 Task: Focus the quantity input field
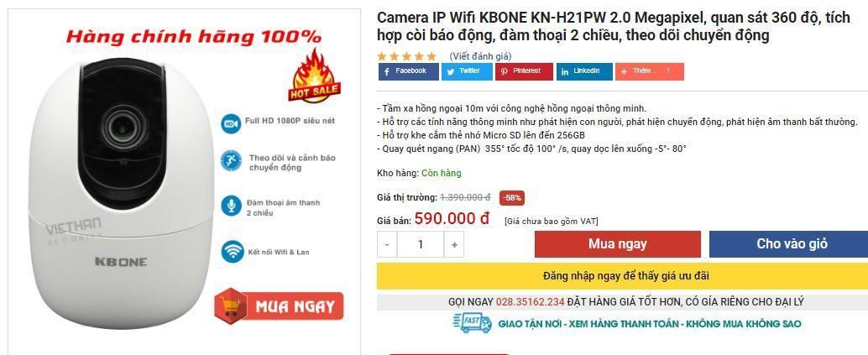click(421, 244)
